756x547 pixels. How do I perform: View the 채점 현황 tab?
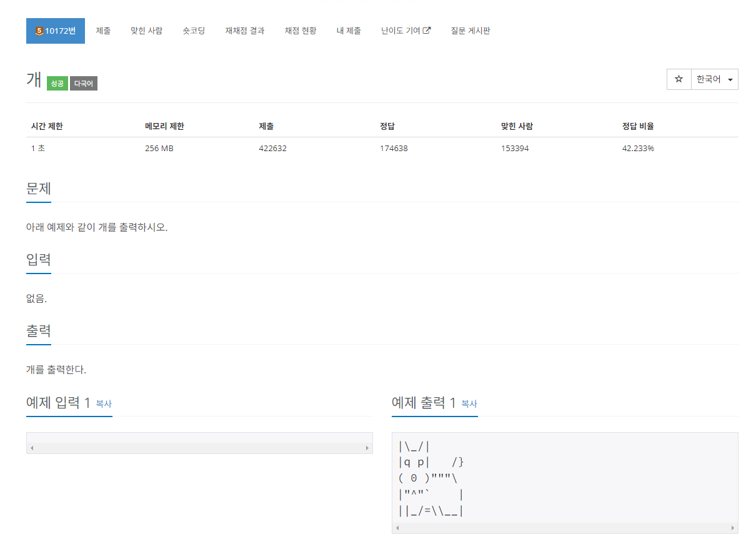pyautogui.click(x=301, y=31)
